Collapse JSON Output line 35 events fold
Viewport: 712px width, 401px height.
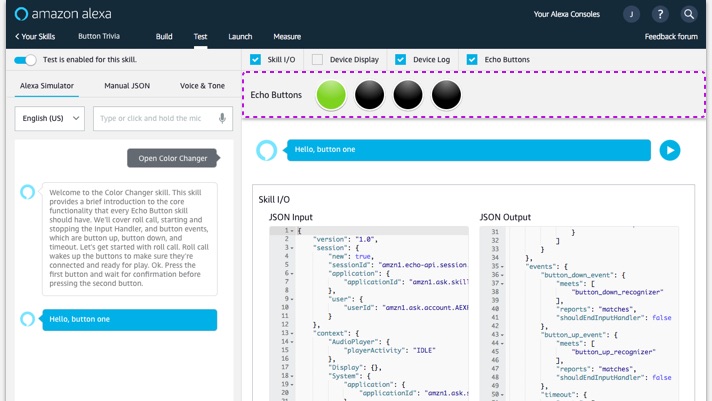pos(502,267)
